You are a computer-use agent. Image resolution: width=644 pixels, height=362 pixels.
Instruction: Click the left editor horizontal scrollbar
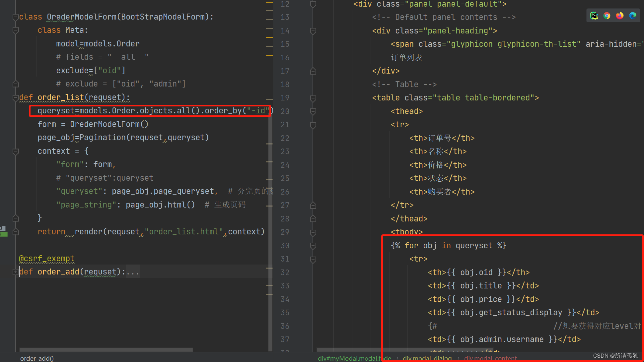[x=106, y=350]
